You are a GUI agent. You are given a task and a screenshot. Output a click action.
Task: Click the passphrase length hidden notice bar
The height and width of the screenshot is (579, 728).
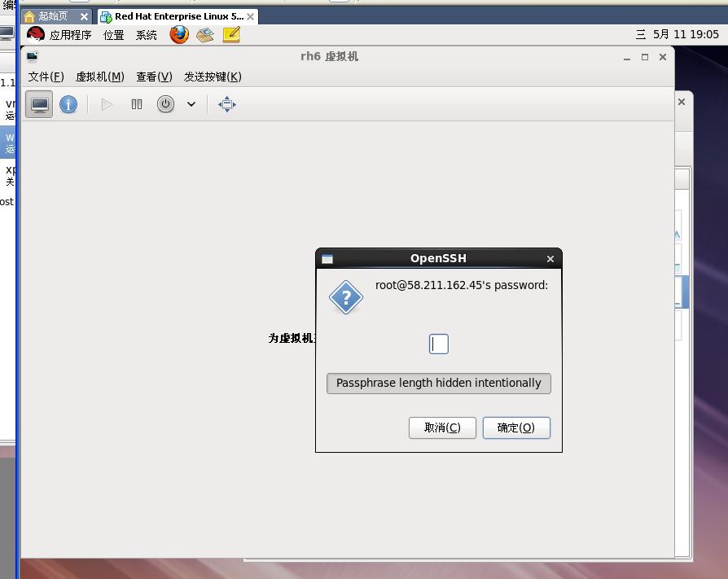tap(439, 383)
